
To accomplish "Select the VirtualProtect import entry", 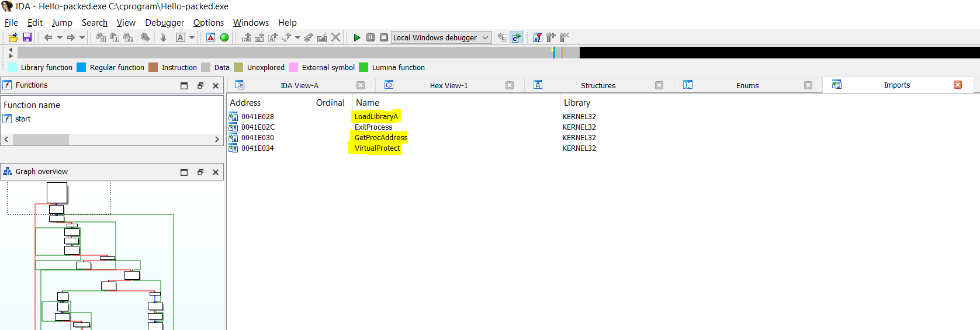I will pos(377,148).
